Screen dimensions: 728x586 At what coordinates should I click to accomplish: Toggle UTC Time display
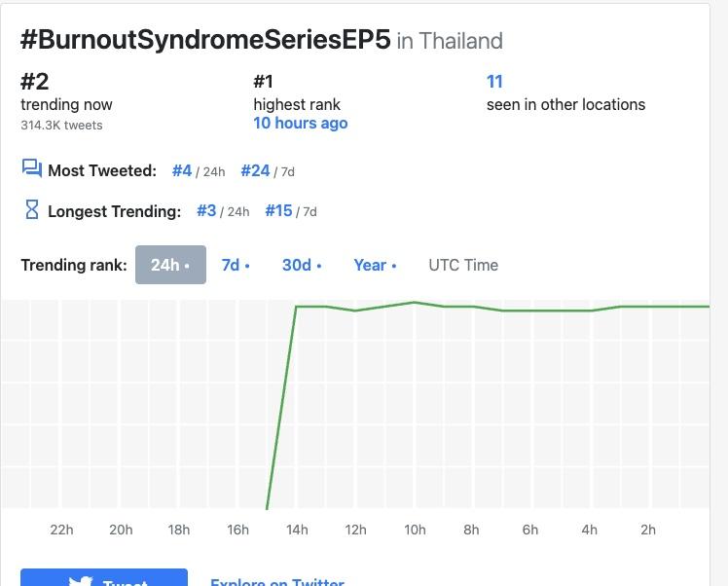[x=463, y=265]
